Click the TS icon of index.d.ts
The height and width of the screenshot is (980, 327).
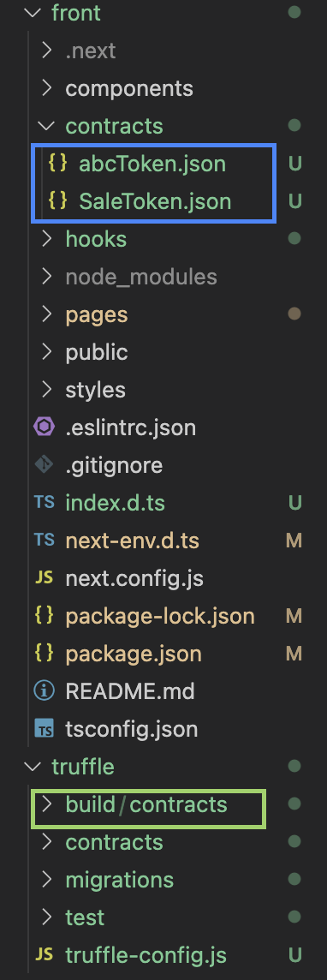point(45,503)
